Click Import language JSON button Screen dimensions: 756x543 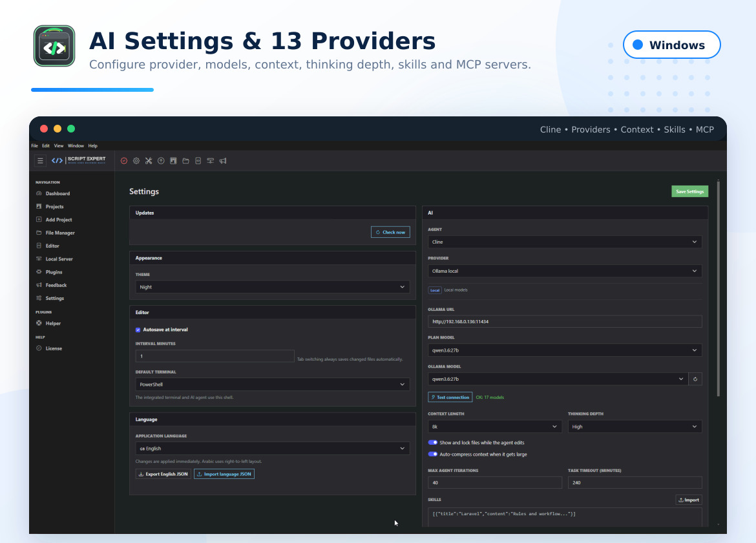click(224, 474)
